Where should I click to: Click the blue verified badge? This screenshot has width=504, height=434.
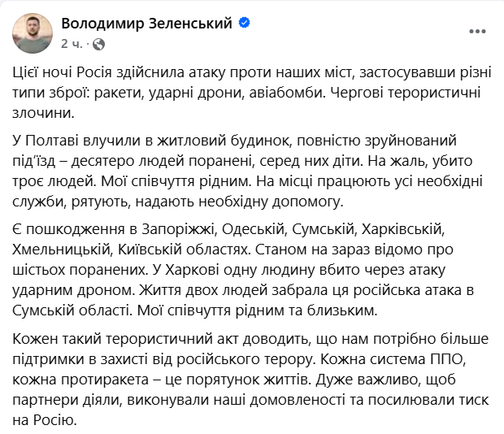pos(244,23)
